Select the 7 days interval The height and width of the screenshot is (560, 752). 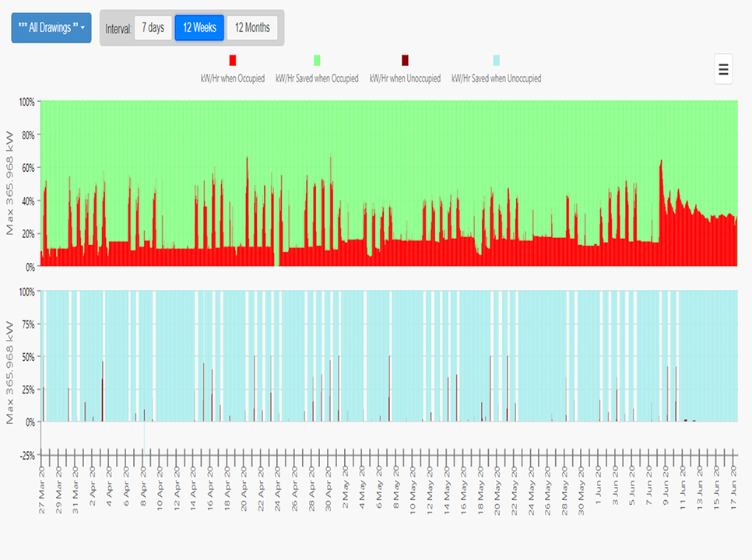(x=153, y=28)
